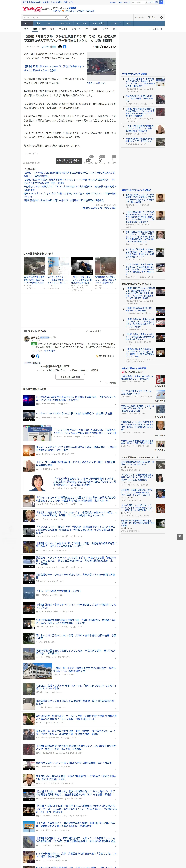Click the blue search button in top bar
This screenshot has height=868, width=186.
(161, 2)
